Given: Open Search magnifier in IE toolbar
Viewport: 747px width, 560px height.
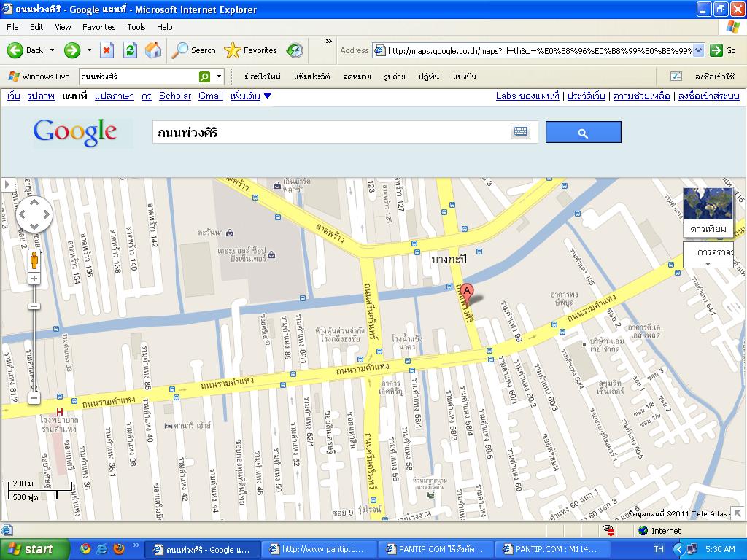Looking at the screenshot, I should (x=194, y=50).
